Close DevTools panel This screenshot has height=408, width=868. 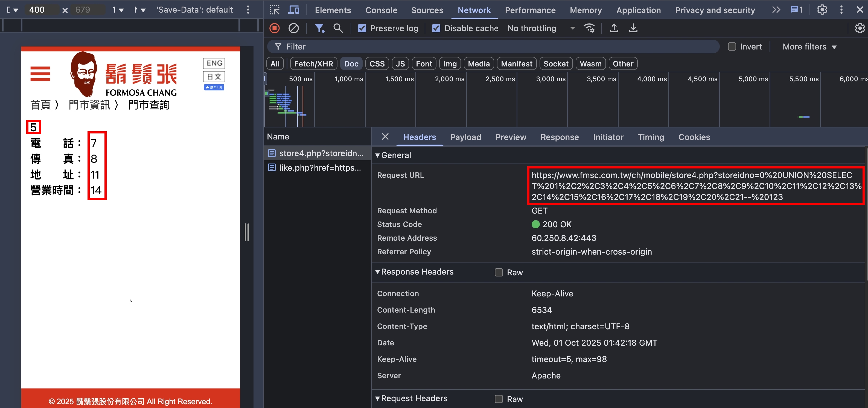coord(860,10)
